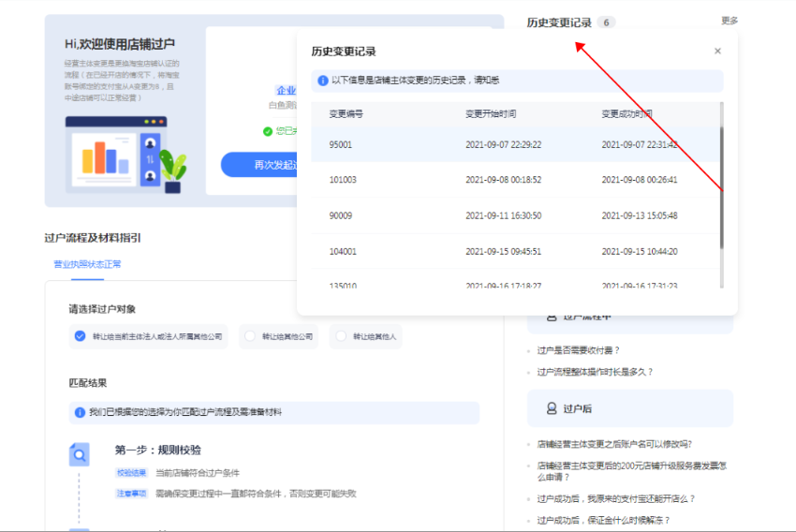The width and height of the screenshot is (796, 532).
Task: Open FAQ 店铺经营主体变更之后账户名可以修改吗
Action: click(x=614, y=444)
